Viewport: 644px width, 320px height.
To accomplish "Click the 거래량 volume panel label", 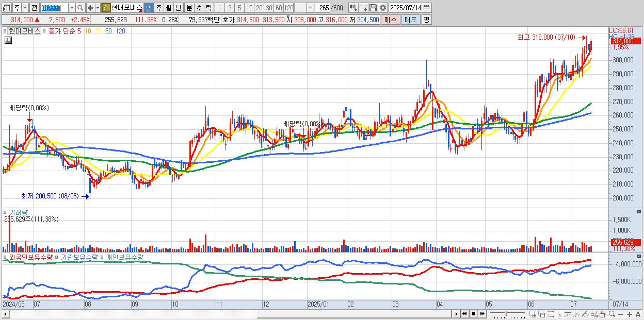I will coord(19,212).
